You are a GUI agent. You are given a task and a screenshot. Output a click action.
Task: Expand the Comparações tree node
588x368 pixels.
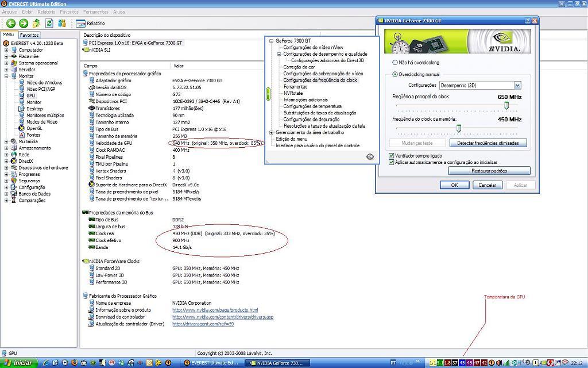(6, 201)
